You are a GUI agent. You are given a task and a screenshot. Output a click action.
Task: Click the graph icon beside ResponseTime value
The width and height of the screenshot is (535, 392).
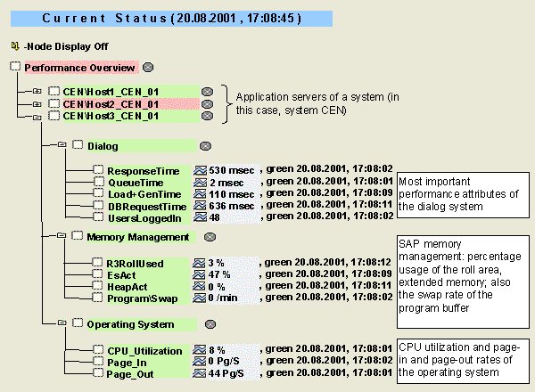(200, 170)
